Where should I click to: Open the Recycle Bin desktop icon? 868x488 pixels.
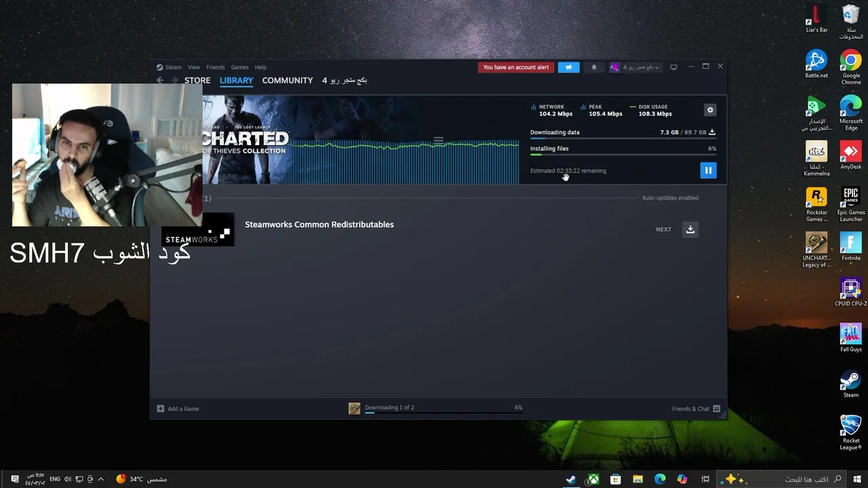point(850,22)
